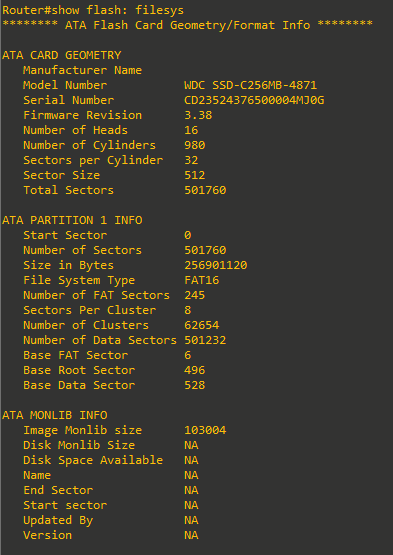This screenshot has width=393, height=555.
Task: Click the 'Serial Number' label
Action: (69, 100)
